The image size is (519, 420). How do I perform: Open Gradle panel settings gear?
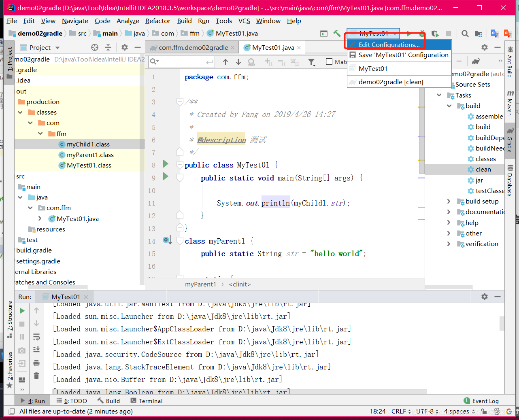(485, 47)
